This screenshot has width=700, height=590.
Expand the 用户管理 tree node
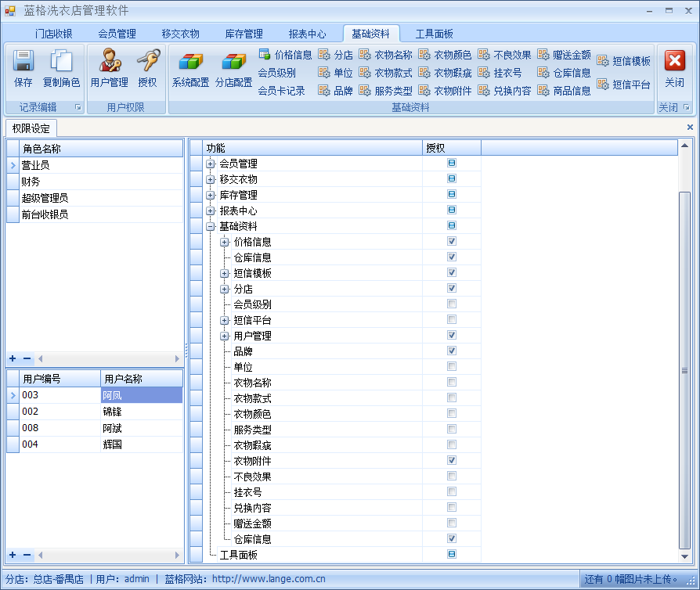225,336
